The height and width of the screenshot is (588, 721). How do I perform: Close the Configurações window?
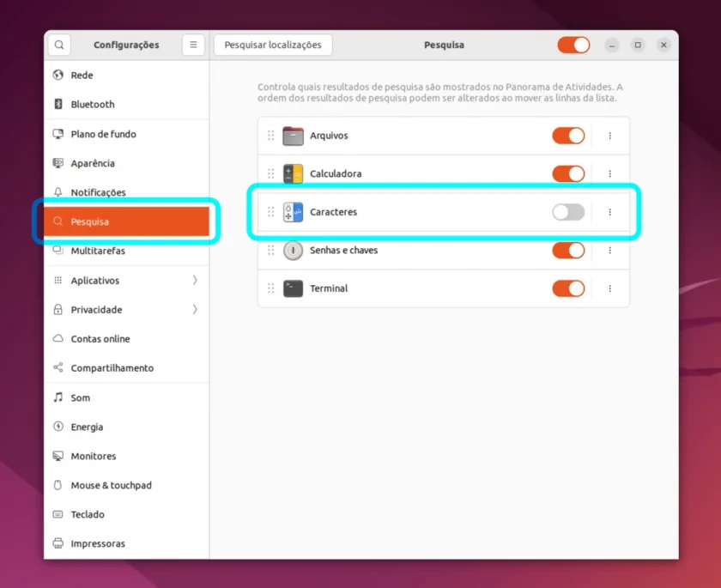click(x=663, y=45)
